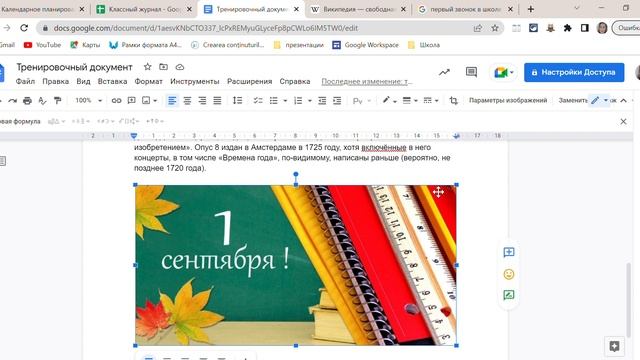Open the Вид menu

pyautogui.click(x=83, y=81)
